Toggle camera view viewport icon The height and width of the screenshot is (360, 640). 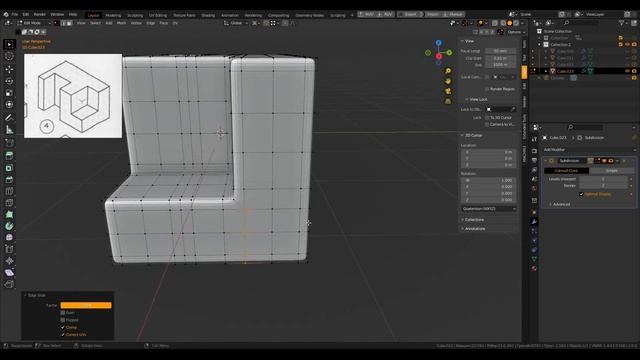[x=448, y=91]
